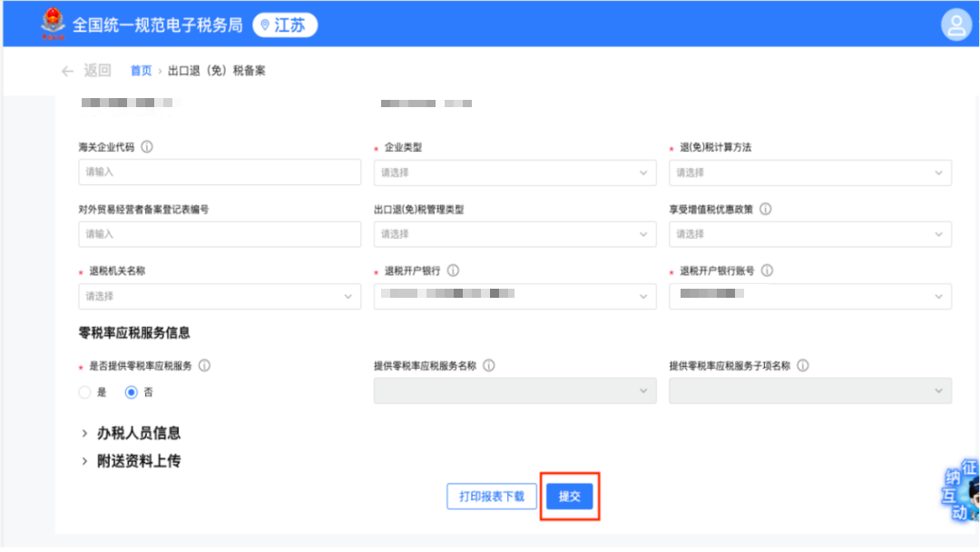
Task: Click info icon beside 提供零税率应税服务名称
Action: (489, 366)
